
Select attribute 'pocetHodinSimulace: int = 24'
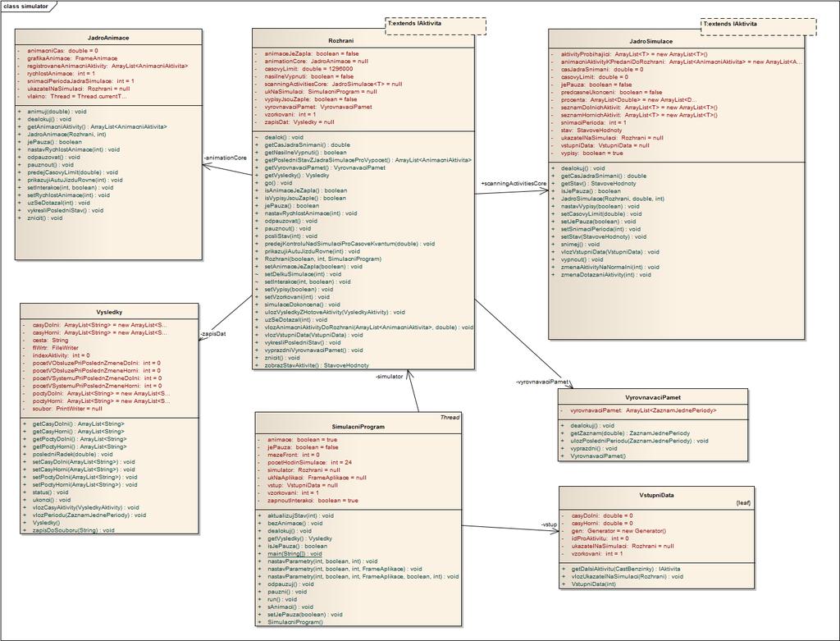click(x=309, y=463)
